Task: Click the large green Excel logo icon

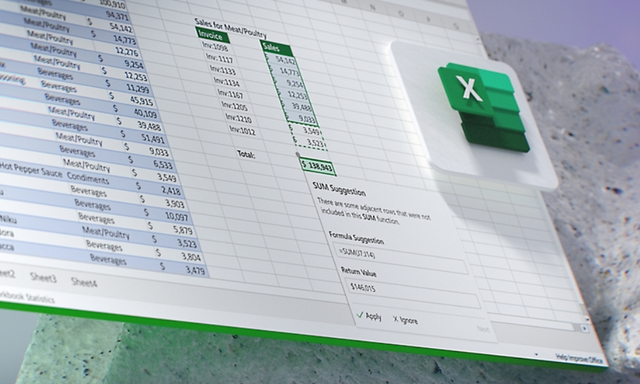Action: 484,107
